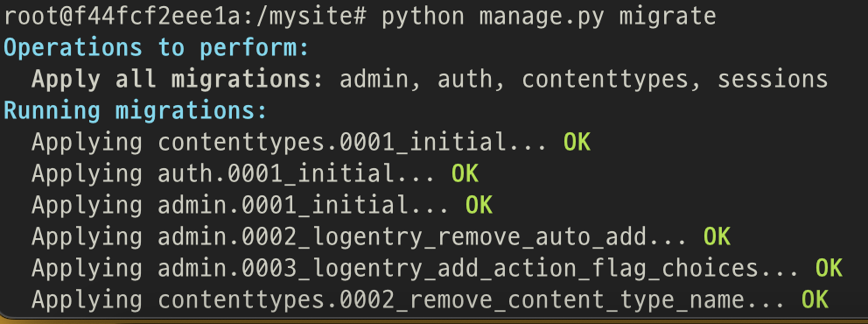Click 'sessions' in Apply all migrations line

click(x=773, y=79)
